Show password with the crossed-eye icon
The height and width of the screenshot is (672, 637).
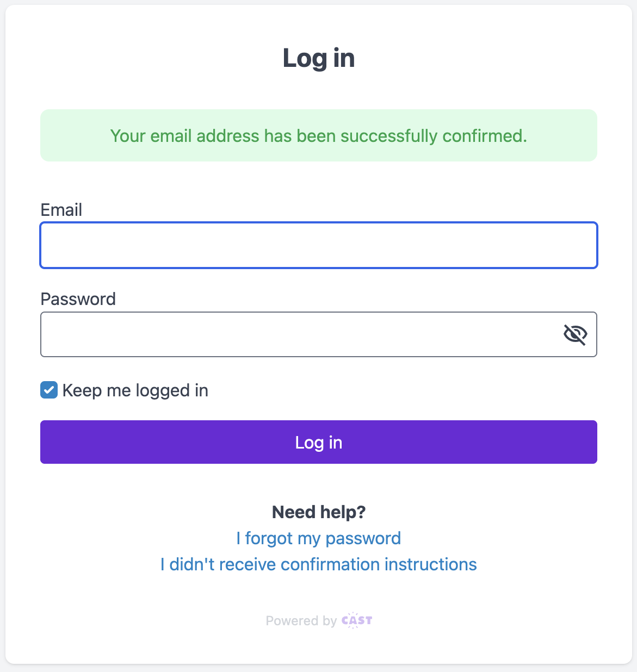[575, 334]
